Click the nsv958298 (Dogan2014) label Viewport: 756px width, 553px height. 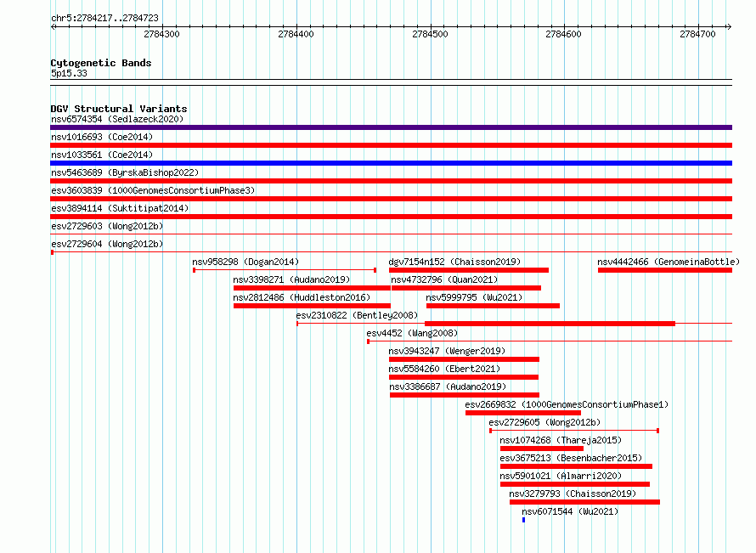click(245, 262)
